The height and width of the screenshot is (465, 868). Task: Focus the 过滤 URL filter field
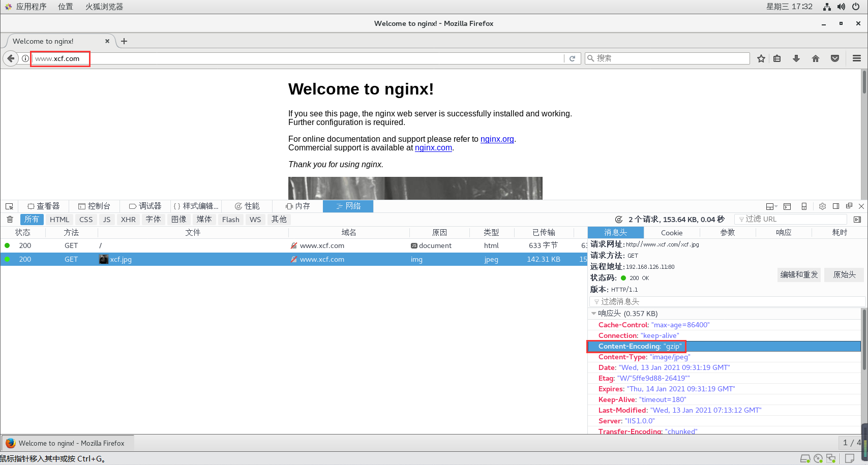pos(791,219)
